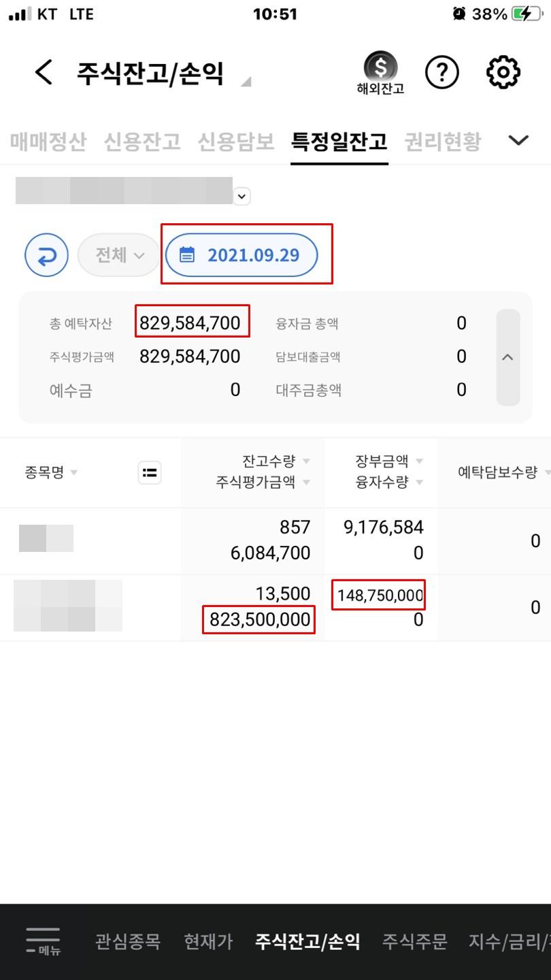Open 주식주문 in bottom navigation
The width and height of the screenshot is (551, 980).
[416, 941]
